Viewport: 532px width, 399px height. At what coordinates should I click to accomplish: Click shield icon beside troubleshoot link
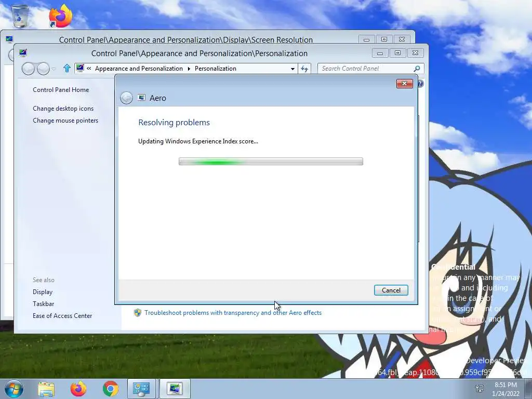137,312
